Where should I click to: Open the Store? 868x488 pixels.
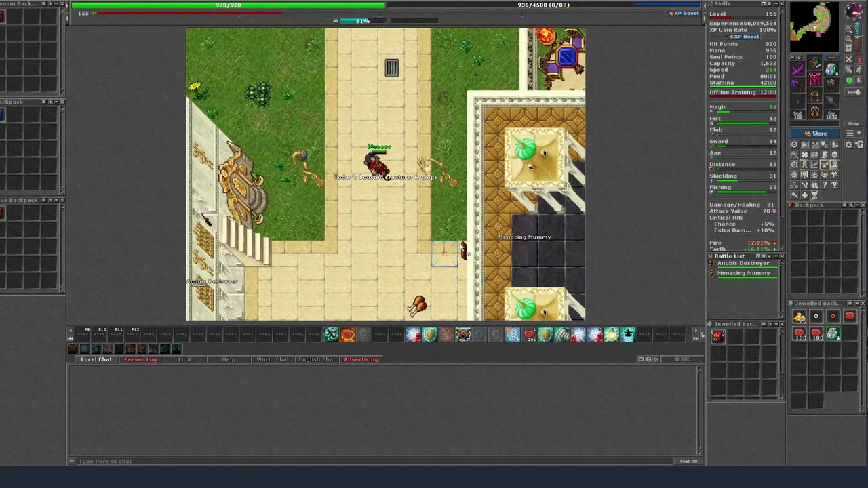(815, 134)
